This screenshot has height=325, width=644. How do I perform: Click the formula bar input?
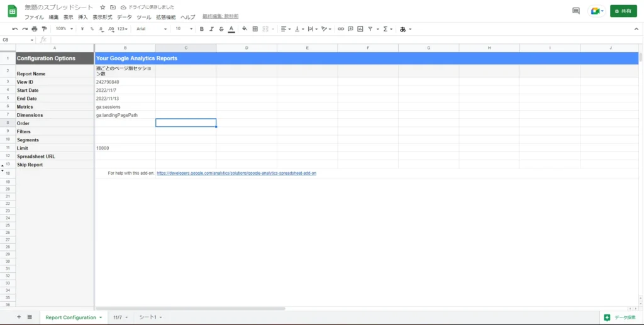[345, 40]
